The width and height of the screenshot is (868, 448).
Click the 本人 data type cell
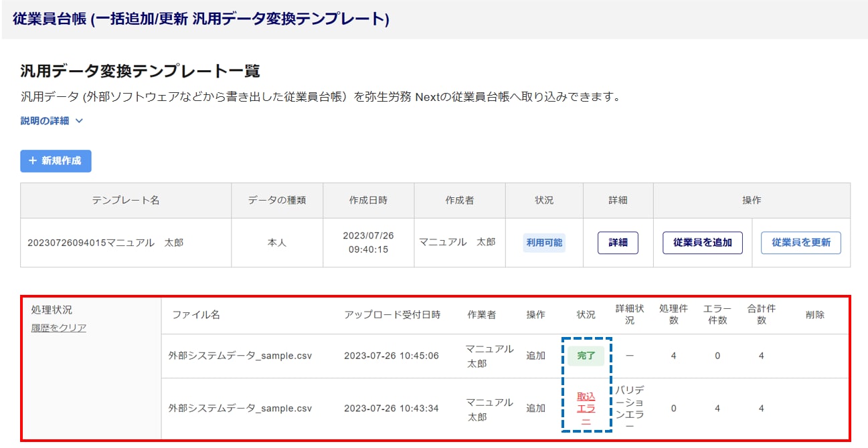coord(277,243)
